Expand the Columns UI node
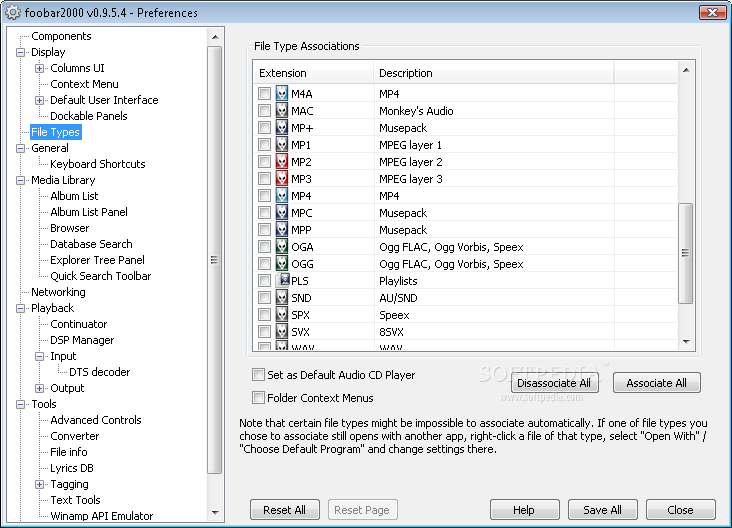Viewport: 732px width, 528px height. point(40,68)
